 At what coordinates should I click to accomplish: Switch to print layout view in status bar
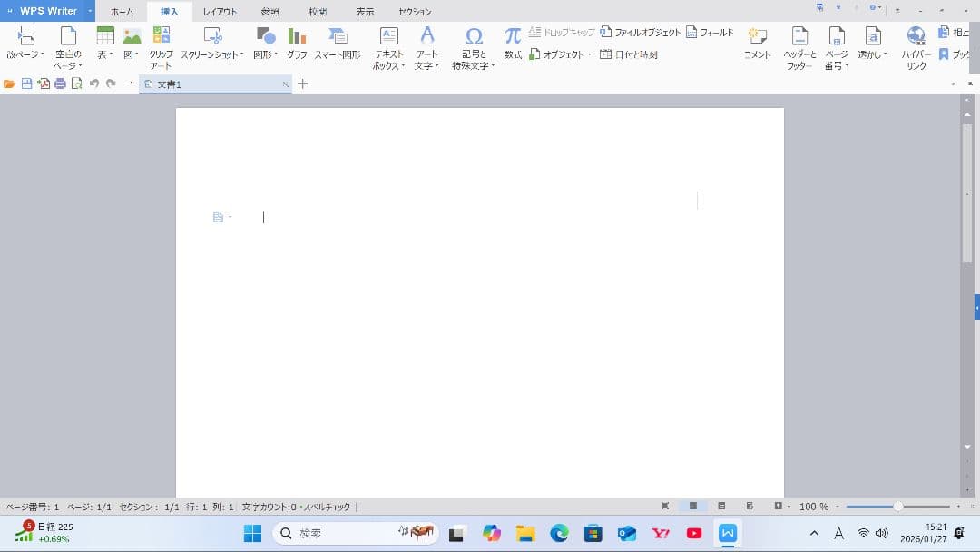pyautogui.click(x=693, y=506)
